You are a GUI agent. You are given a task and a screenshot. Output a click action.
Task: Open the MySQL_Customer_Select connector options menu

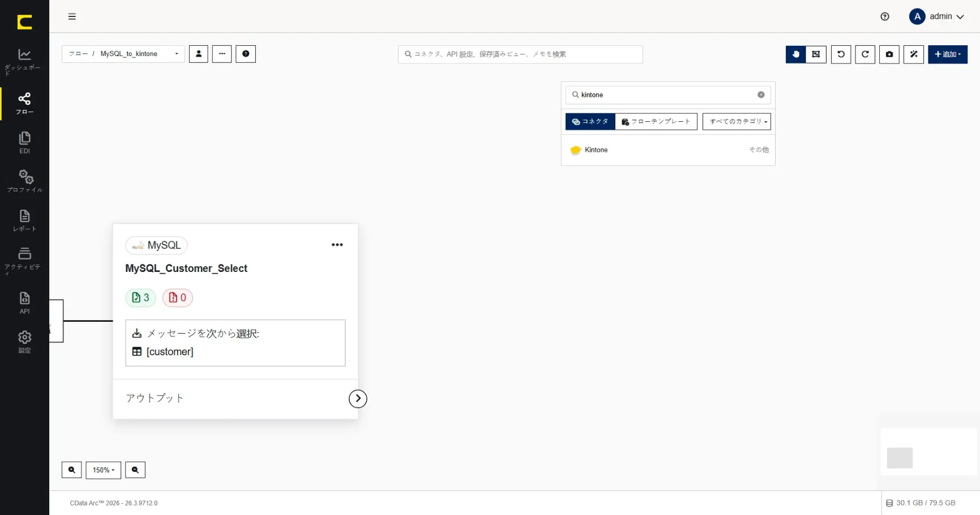(337, 245)
